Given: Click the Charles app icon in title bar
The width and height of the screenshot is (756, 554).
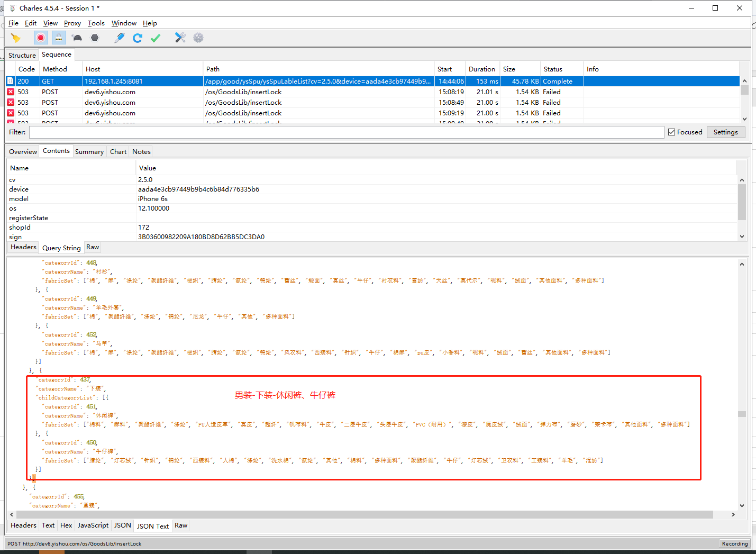Looking at the screenshot, I should click(x=13, y=8).
